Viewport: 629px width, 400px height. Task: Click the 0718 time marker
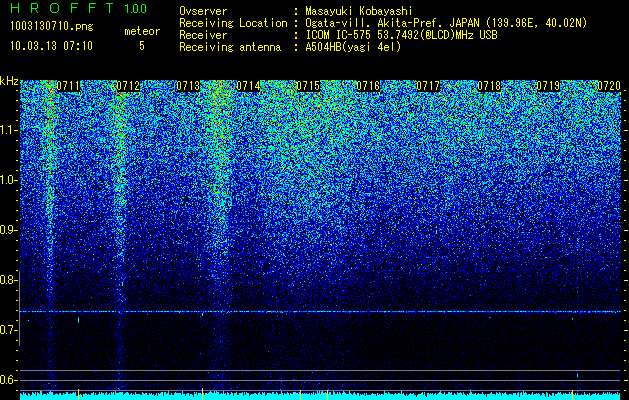pyautogui.click(x=489, y=86)
